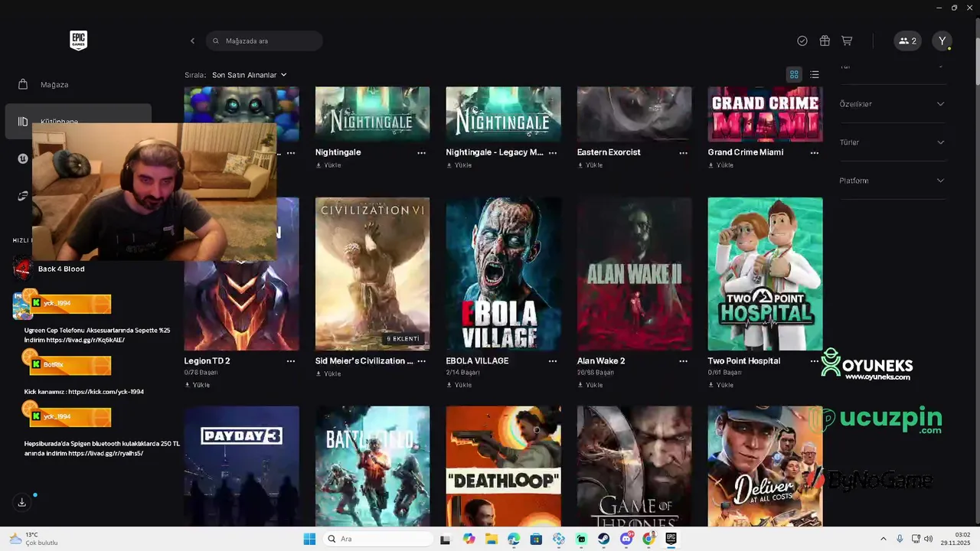The image size is (980, 551).
Task: Open the weather widget showing 13°C
Action: pos(33,539)
